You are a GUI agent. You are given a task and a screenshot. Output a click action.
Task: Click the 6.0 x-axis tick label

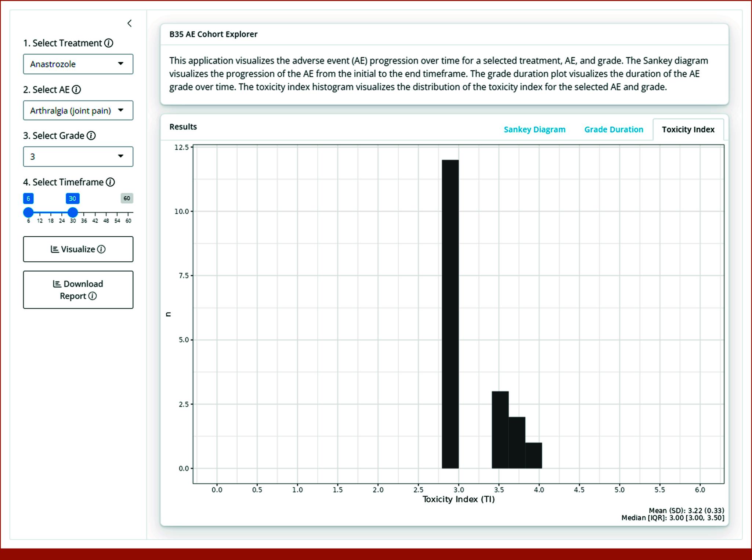click(x=700, y=490)
